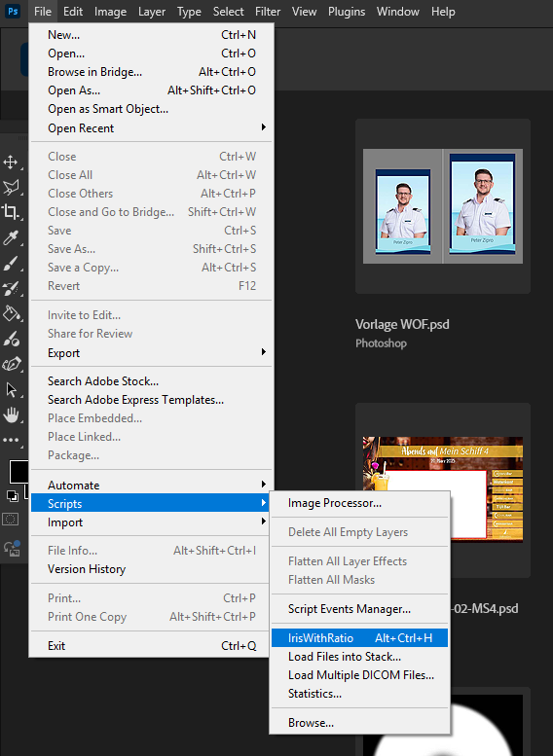The height and width of the screenshot is (756, 553).
Task: Click the -02-MS4.psd file name
Action: pyautogui.click(x=485, y=608)
